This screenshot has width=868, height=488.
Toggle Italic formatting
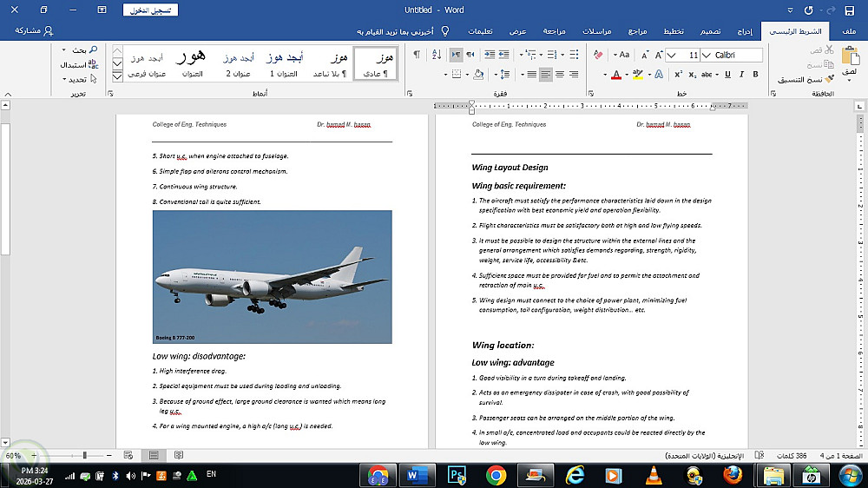pyautogui.click(x=741, y=74)
